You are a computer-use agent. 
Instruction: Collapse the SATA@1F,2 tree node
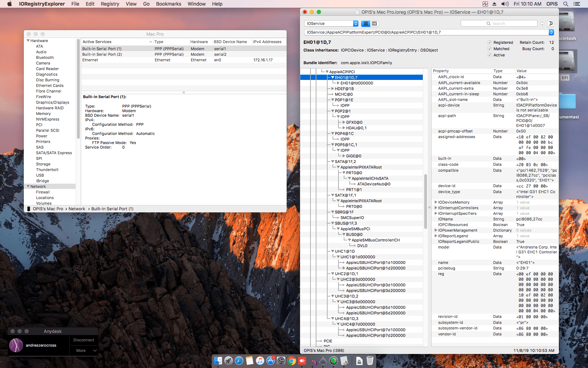point(333,162)
